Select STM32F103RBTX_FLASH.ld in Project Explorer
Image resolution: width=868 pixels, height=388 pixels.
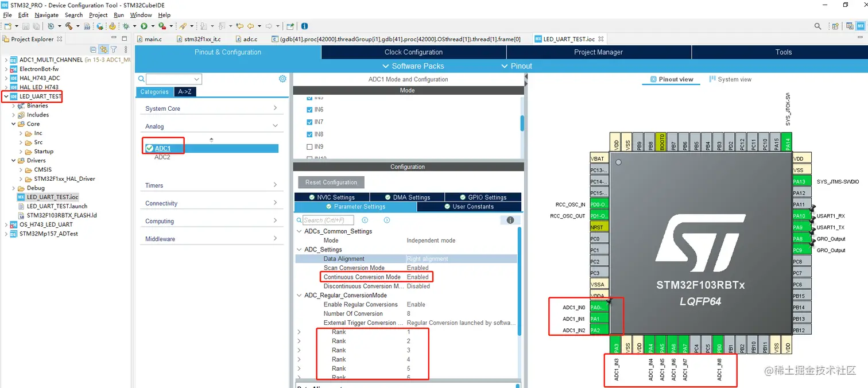coord(62,215)
